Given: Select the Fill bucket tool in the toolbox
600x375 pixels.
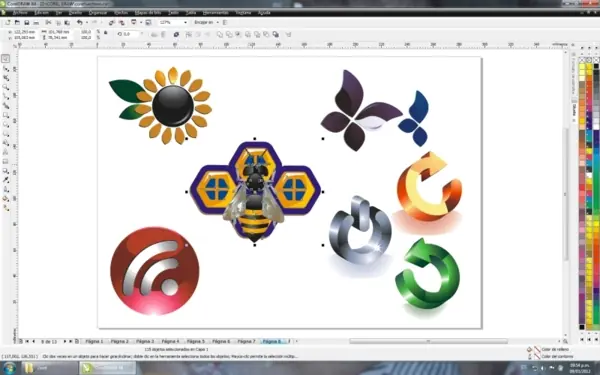Looking at the screenshot, I should point(5,199).
